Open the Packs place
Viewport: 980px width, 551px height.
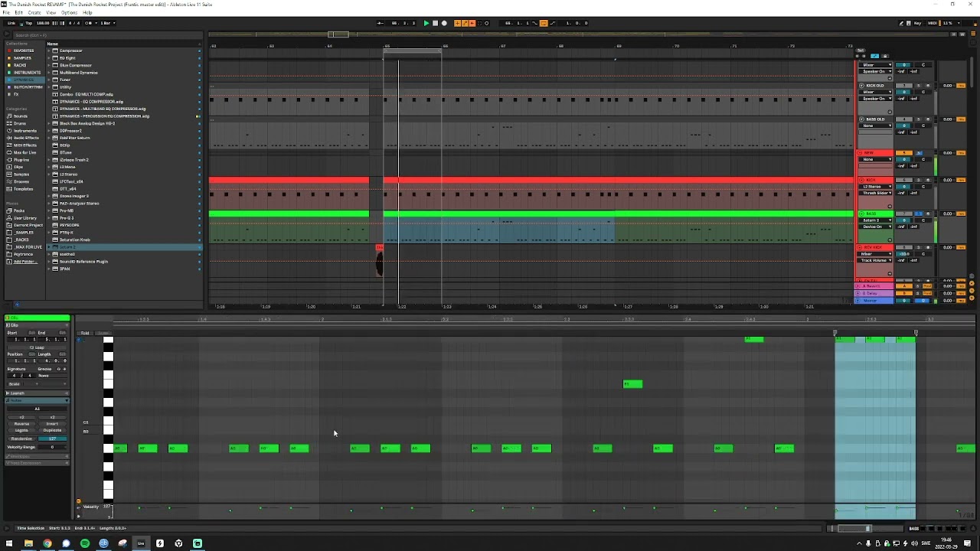[x=19, y=210]
